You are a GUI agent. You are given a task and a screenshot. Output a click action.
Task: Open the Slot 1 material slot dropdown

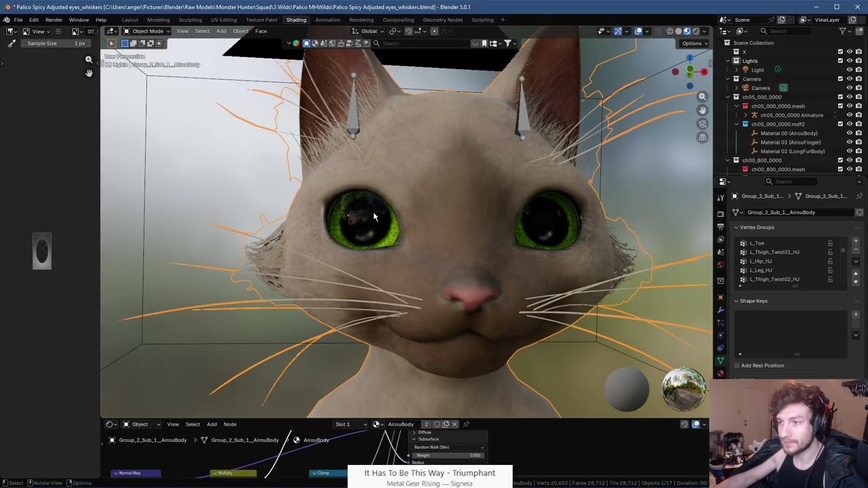click(x=351, y=424)
